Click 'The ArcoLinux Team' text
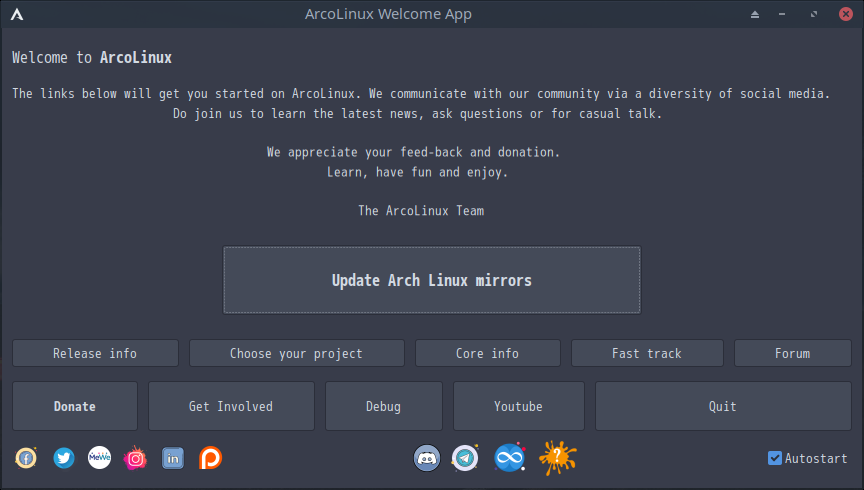864x490 pixels. point(421,211)
